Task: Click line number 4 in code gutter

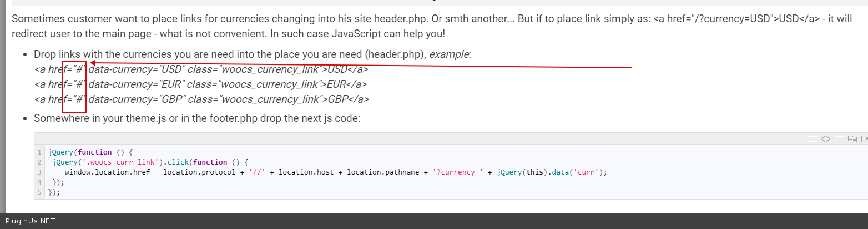Action: pyautogui.click(x=39, y=182)
